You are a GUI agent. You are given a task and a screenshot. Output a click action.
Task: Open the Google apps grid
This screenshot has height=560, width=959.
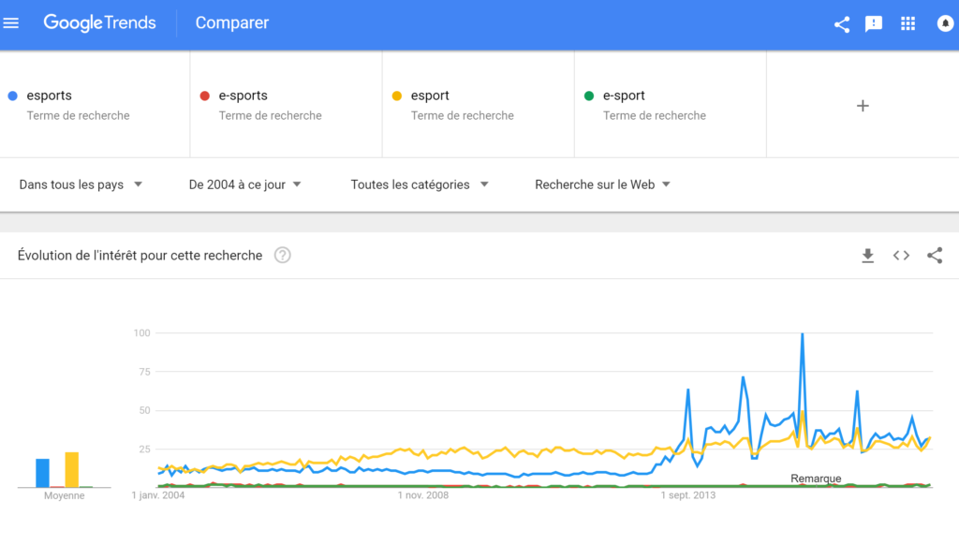pos(907,23)
